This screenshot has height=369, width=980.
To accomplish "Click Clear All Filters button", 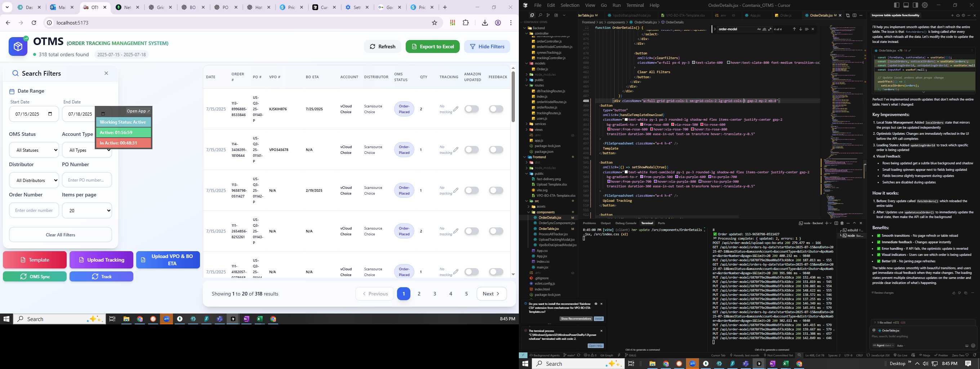I will [61, 235].
